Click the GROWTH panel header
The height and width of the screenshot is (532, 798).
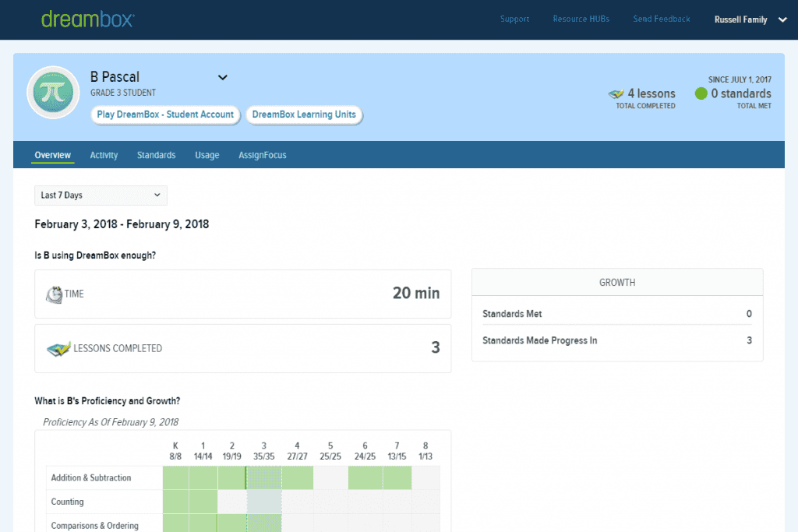pos(617,282)
